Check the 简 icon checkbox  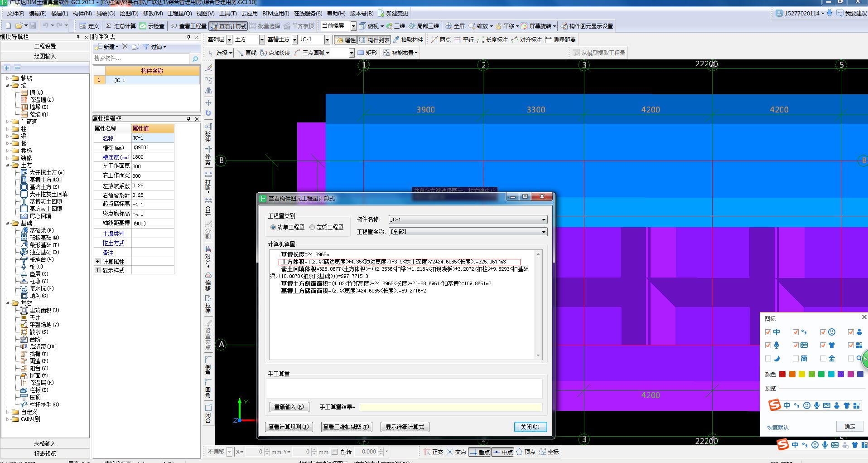click(796, 359)
